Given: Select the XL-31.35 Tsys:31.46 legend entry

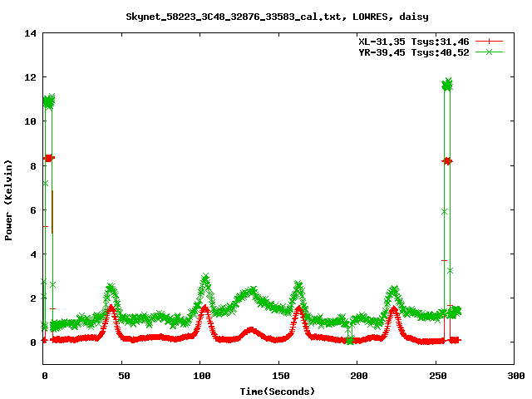Looking at the screenshot, I should 414,42.
